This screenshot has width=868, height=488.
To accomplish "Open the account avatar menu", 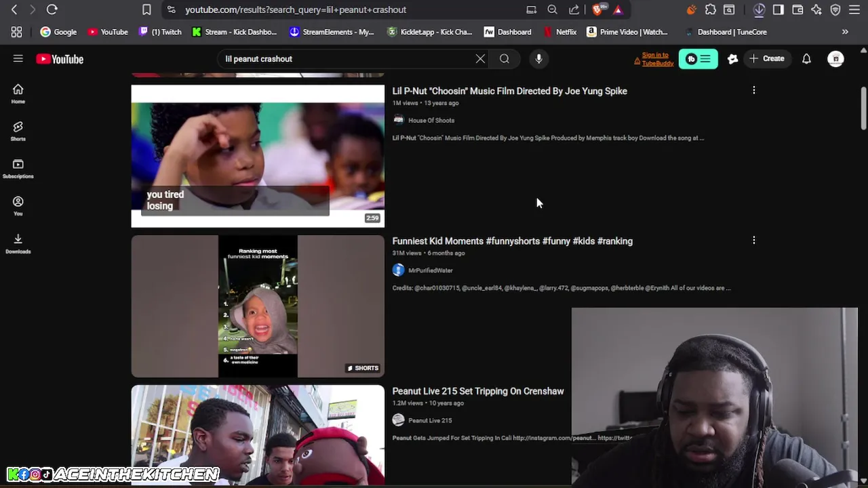I will point(835,59).
